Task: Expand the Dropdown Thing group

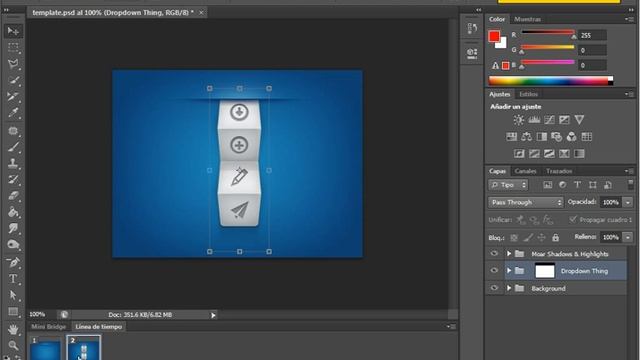Action: coord(509,271)
